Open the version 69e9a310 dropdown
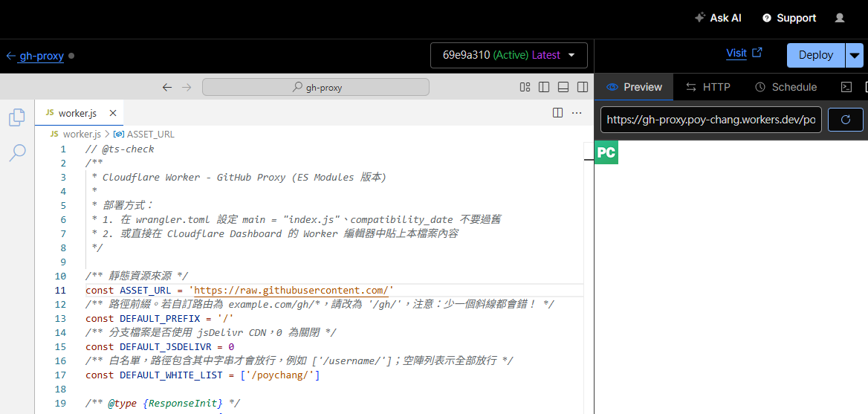 click(509, 55)
